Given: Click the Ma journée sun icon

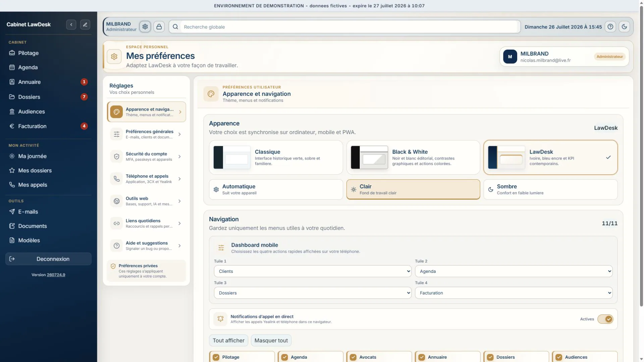Looking at the screenshot, I should 12,156.
